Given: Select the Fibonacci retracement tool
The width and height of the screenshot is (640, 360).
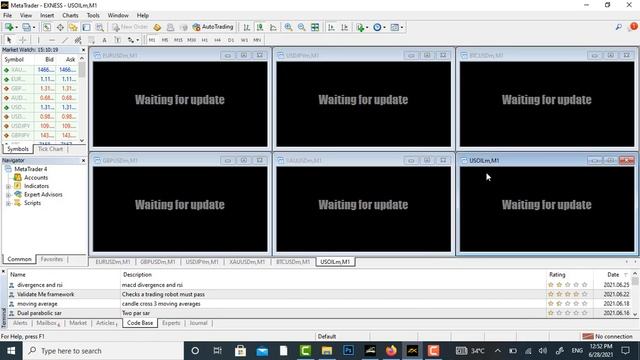Looking at the screenshot, I should pos(91,40).
